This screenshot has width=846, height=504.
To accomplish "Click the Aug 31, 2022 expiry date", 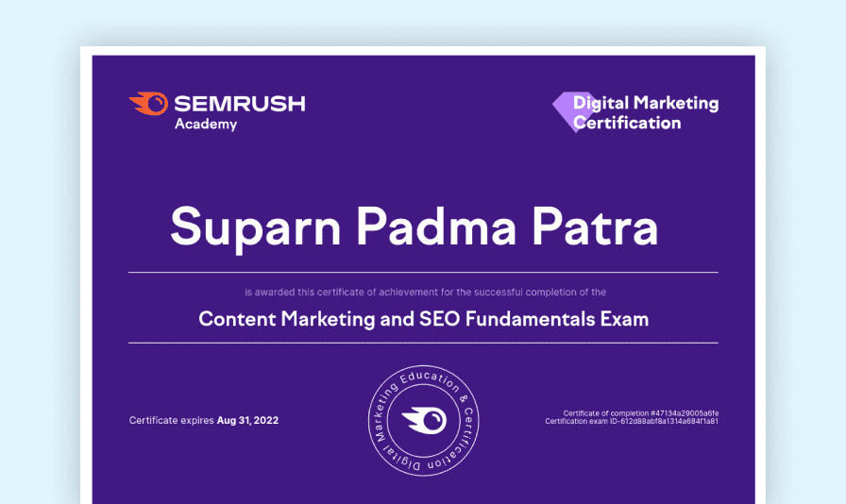I will [247, 420].
